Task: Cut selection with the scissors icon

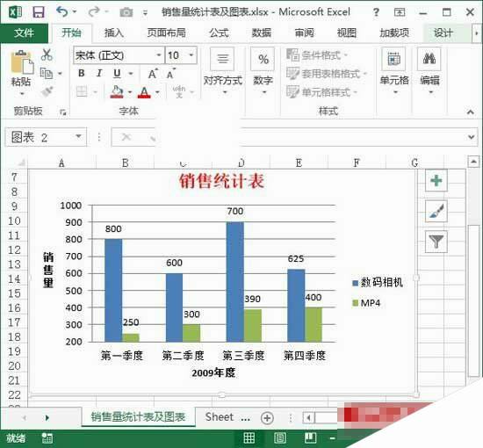Action: point(47,54)
